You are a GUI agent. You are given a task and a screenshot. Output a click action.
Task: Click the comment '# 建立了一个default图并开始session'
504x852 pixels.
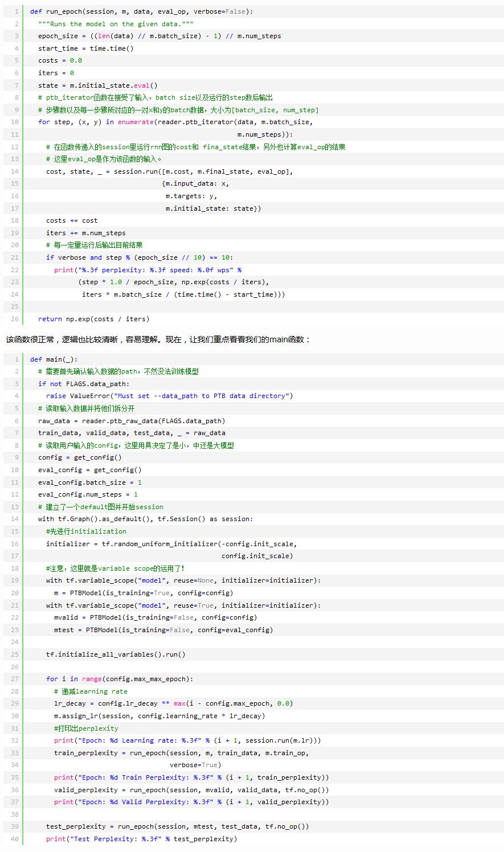(x=101, y=507)
